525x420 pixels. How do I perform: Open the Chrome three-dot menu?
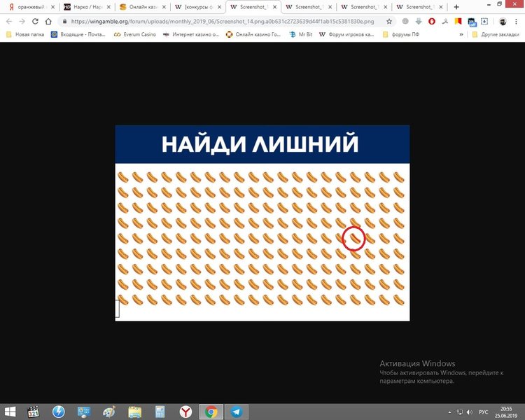point(516,22)
